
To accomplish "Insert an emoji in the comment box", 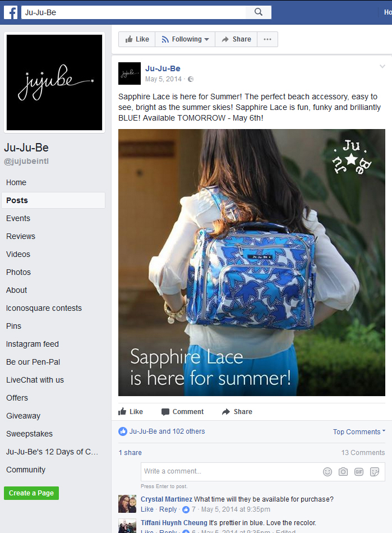I will pos(328,472).
